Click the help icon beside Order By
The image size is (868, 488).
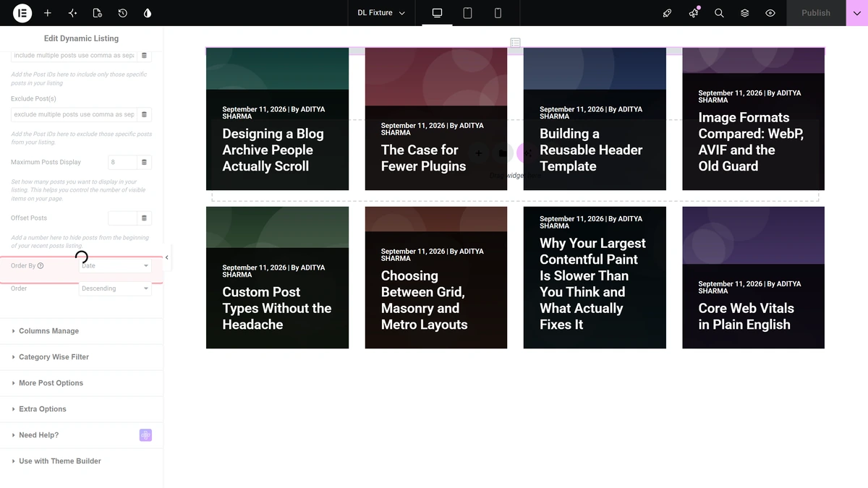pos(41,266)
